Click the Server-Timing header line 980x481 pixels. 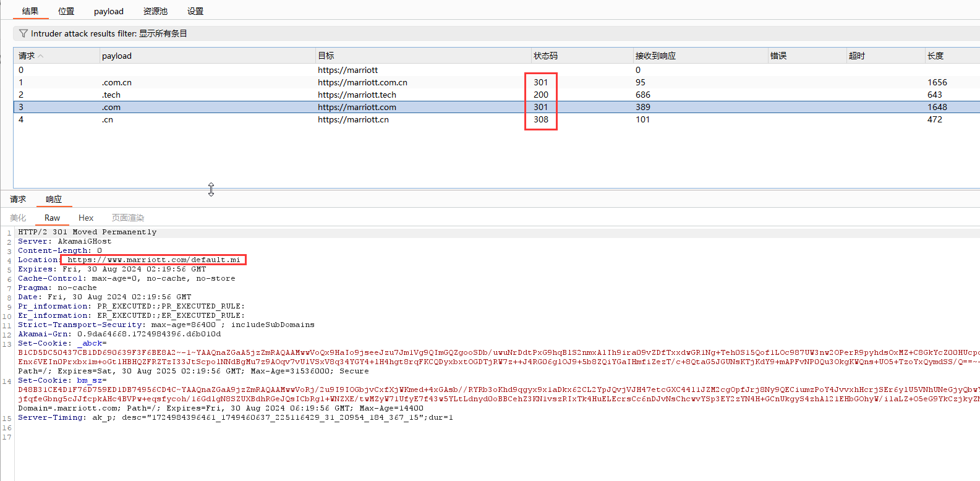click(x=236, y=417)
